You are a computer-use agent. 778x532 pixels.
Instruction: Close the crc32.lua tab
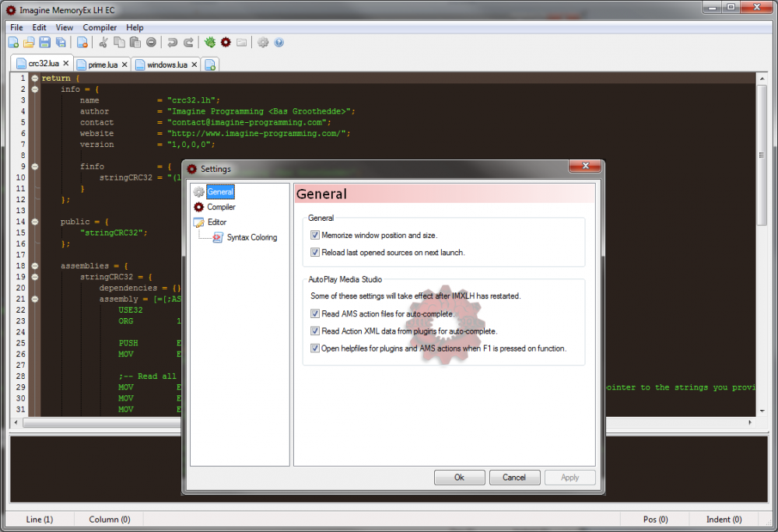[65, 64]
